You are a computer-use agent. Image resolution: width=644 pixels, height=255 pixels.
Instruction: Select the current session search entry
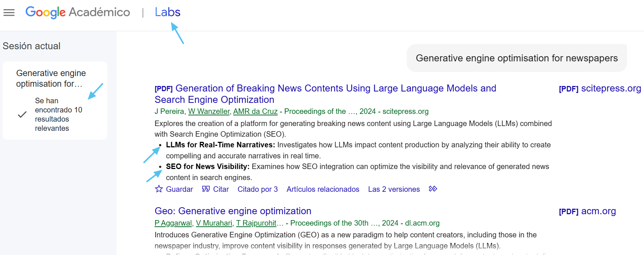51,78
